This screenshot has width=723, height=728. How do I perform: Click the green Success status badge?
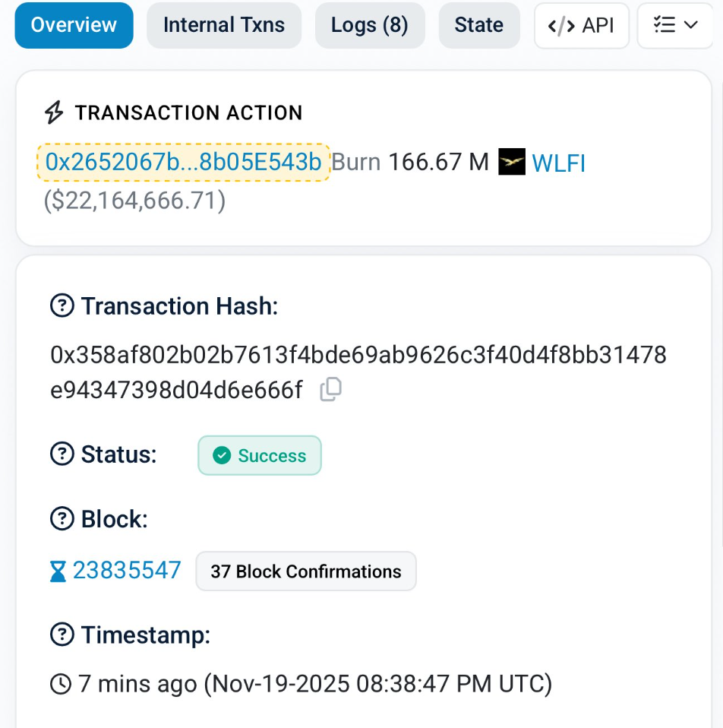point(260,455)
